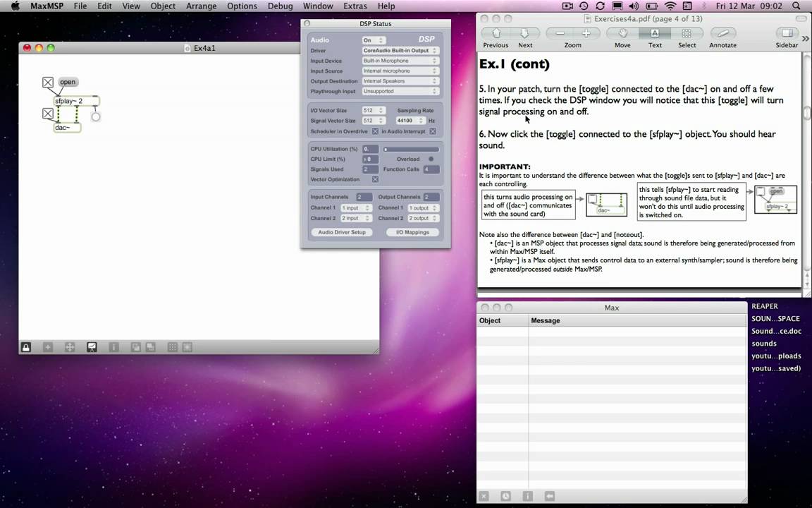The image size is (812, 508).
Task: Click the four-arrow move icon in Ex4a1 toolbar
Action: (x=69, y=347)
